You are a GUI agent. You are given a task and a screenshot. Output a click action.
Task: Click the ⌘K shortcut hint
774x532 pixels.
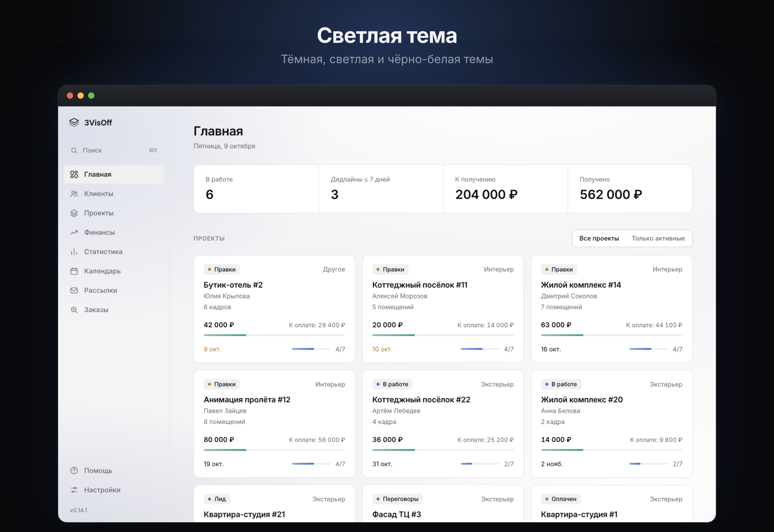click(153, 151)
